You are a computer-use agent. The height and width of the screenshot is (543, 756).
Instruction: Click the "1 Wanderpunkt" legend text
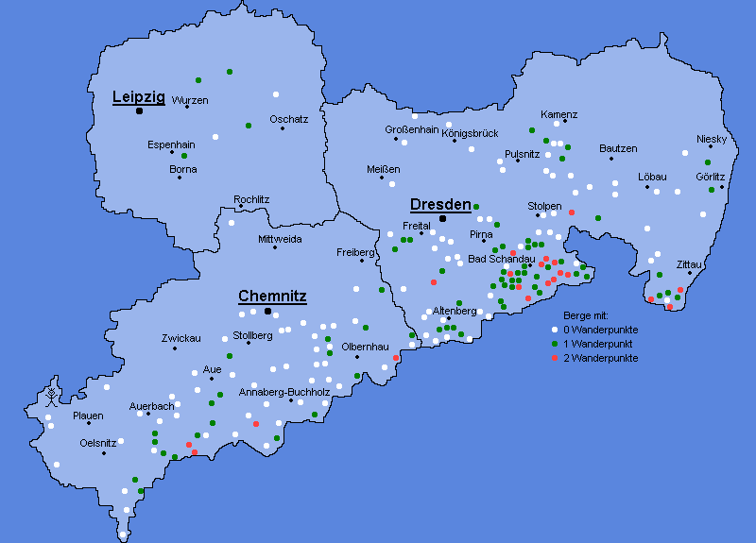pyautogui.click(x=595, y=345)
